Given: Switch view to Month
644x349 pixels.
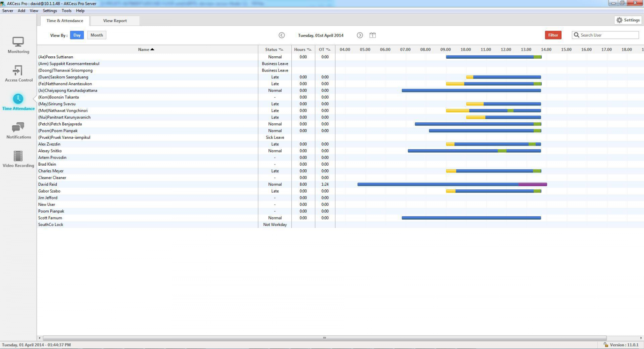Looking at the screenshot, I should [x=97, y=35].
